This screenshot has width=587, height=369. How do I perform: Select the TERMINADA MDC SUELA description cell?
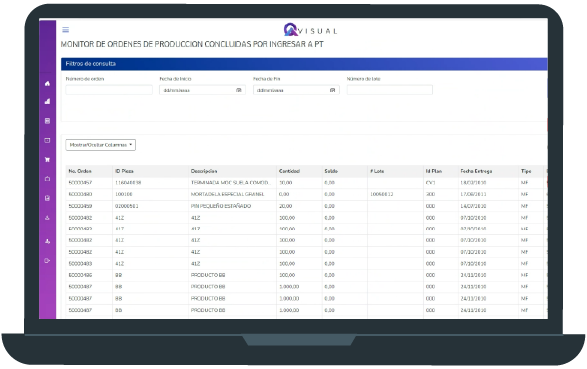[x=230, y=183]
